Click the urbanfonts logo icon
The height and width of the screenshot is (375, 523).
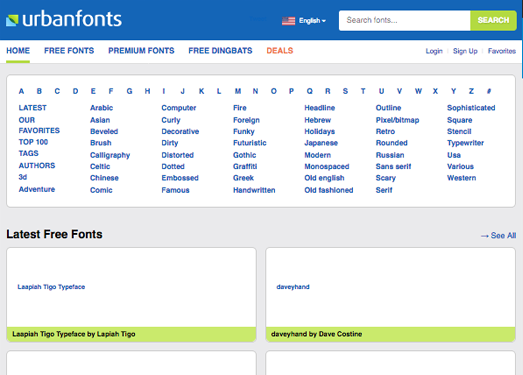[12, 20]
